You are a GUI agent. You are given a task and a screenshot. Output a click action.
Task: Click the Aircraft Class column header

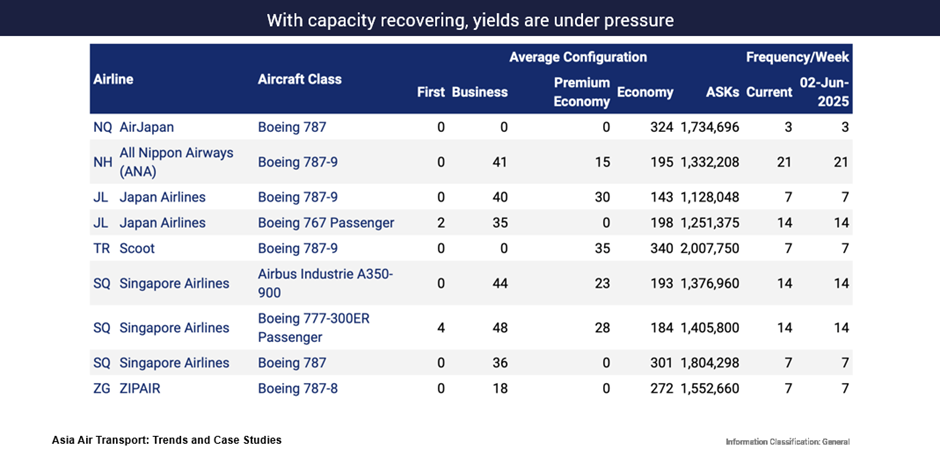pyautogui.click(x=299, y=79)
